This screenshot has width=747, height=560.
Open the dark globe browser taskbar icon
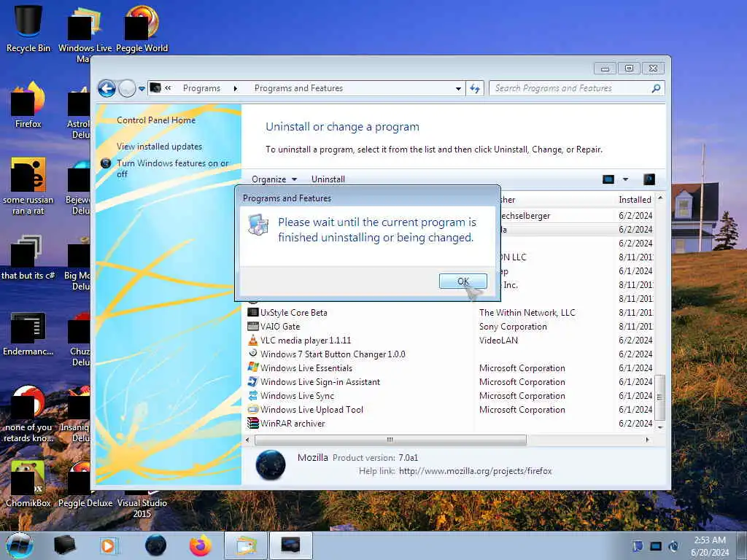tap(155, 545)
